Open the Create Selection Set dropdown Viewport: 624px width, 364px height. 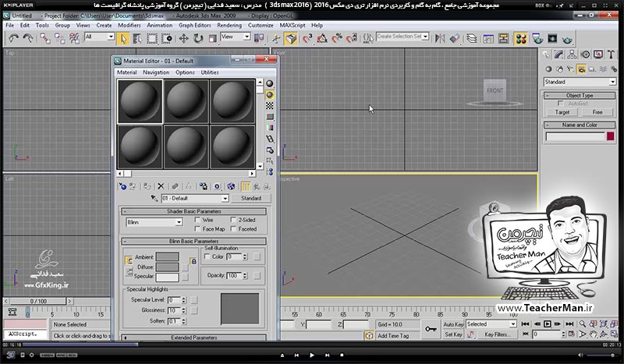point(402,36)
